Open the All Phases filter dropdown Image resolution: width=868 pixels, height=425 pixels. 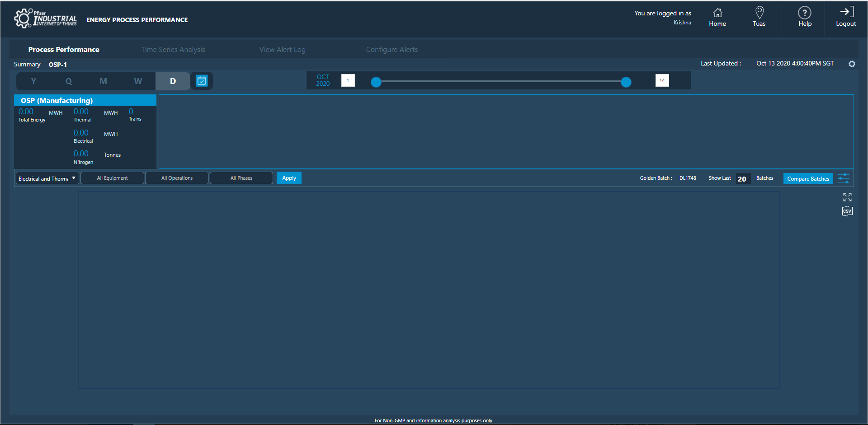click(241, 177)
